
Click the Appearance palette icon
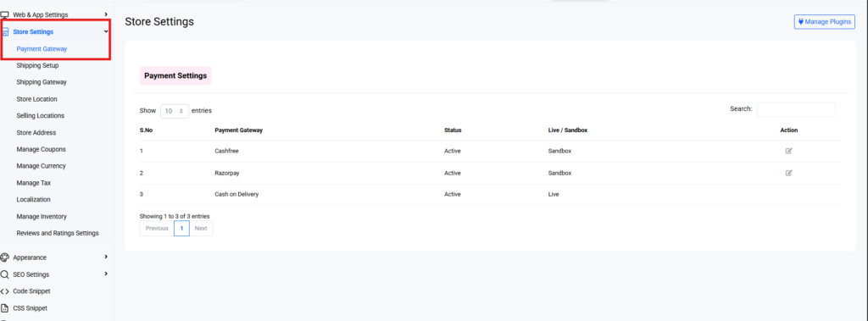pyautogui.click(x=4, y=257)
